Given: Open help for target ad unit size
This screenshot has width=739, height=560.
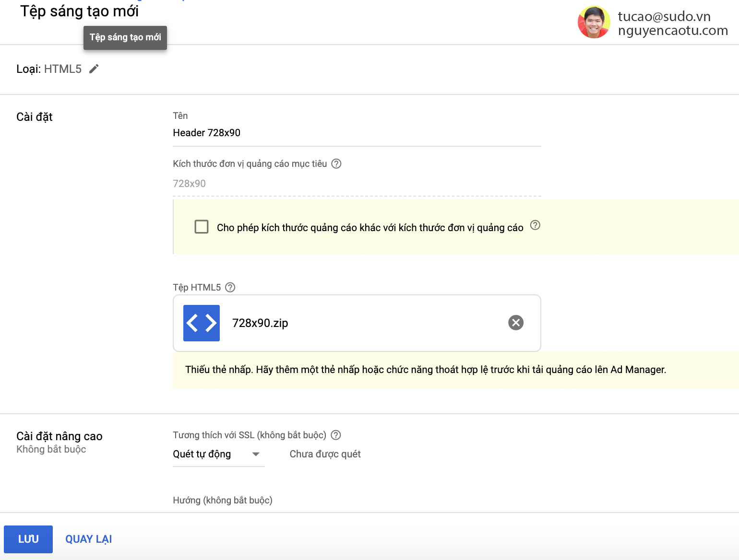Looking at the screenshot, I should tap(336, 163).
